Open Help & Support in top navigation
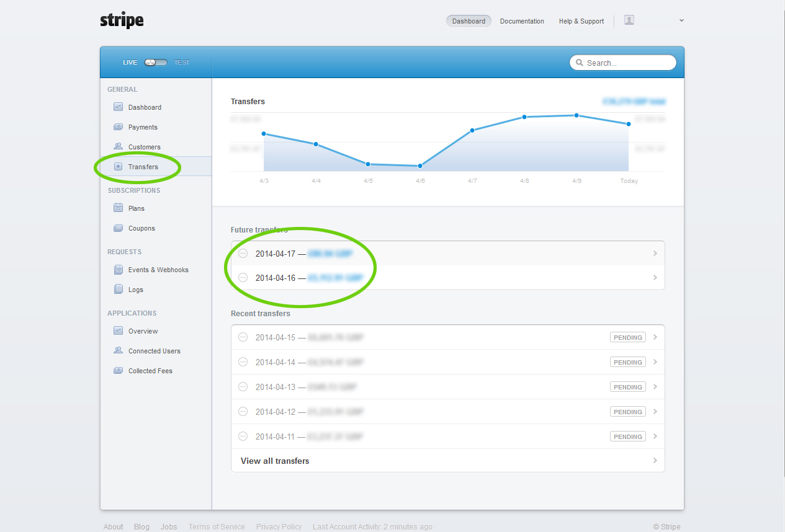 point(581,21)
